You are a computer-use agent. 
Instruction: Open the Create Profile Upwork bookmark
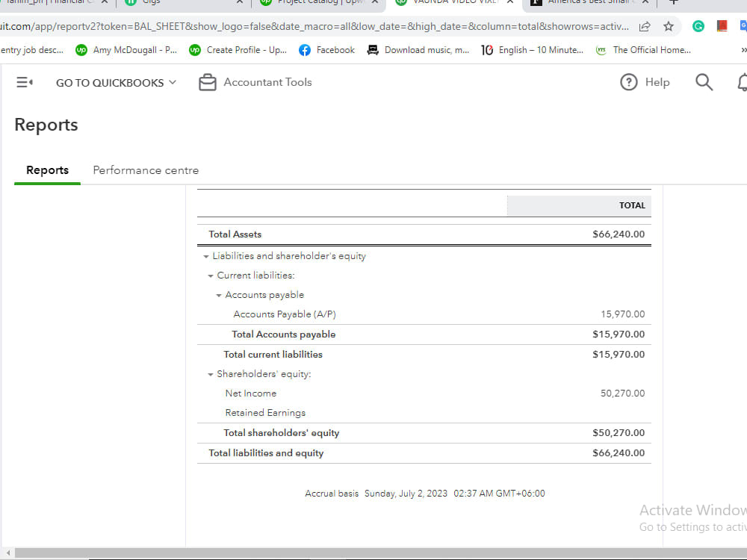click(238, 50)
